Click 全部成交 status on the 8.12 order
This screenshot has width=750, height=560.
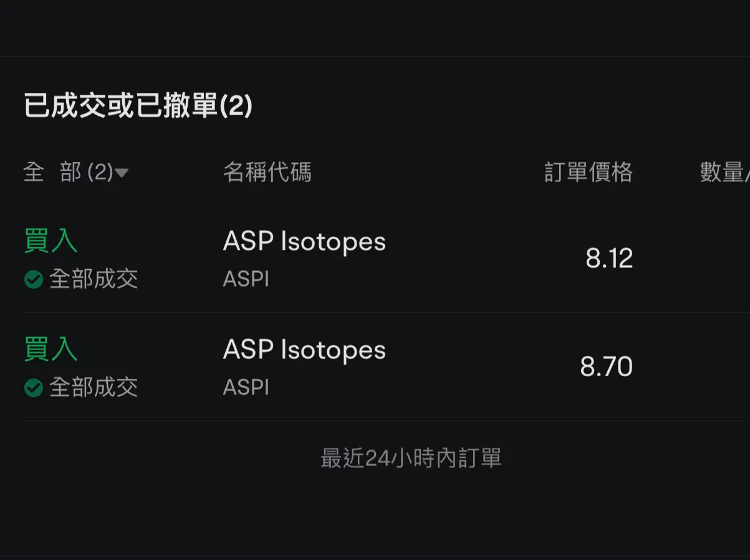(94, 279)
